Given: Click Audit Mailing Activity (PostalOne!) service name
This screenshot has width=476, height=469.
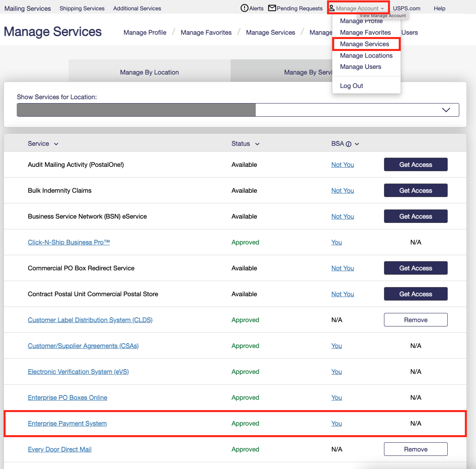Looking at the screenshot, I should (76, 165).
